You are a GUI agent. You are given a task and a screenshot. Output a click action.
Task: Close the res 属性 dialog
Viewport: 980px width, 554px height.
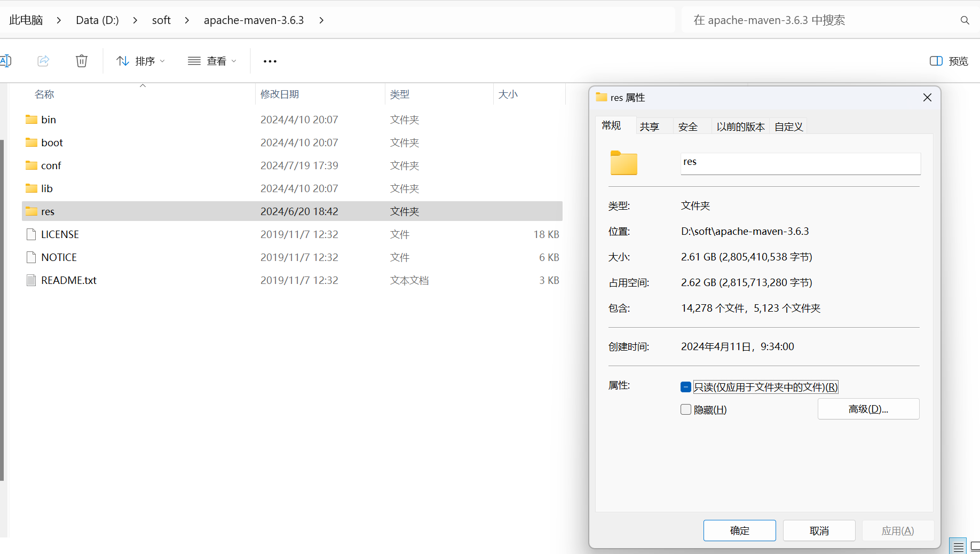click(x=927, y=97)
